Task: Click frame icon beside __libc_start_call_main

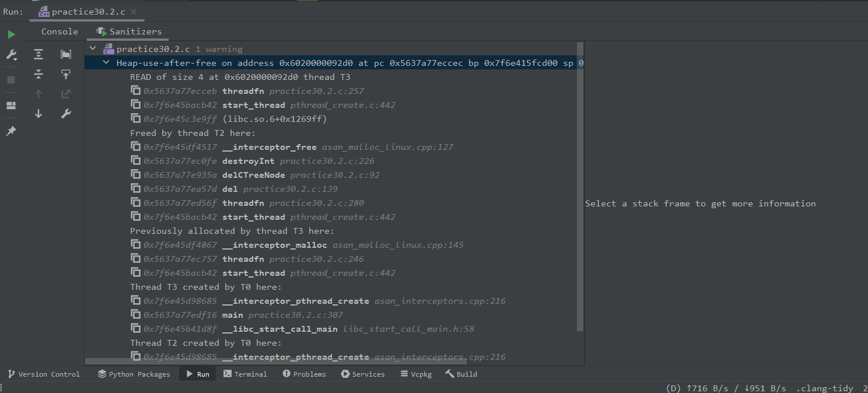Action: pos(136,328)
